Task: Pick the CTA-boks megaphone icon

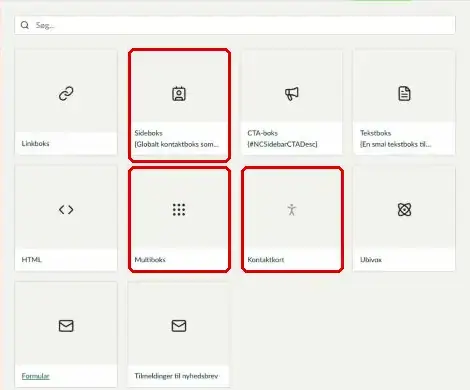Action: tap(292, 94)
